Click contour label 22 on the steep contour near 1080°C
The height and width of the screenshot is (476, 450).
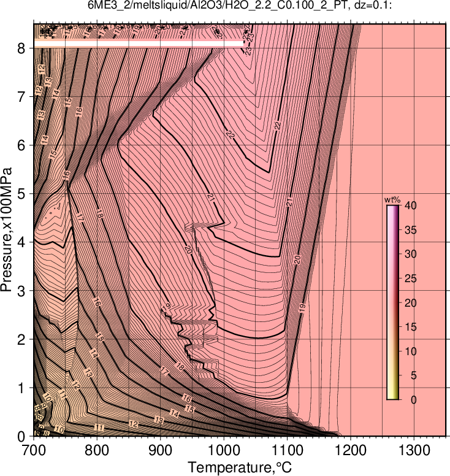tap(278, 125)
